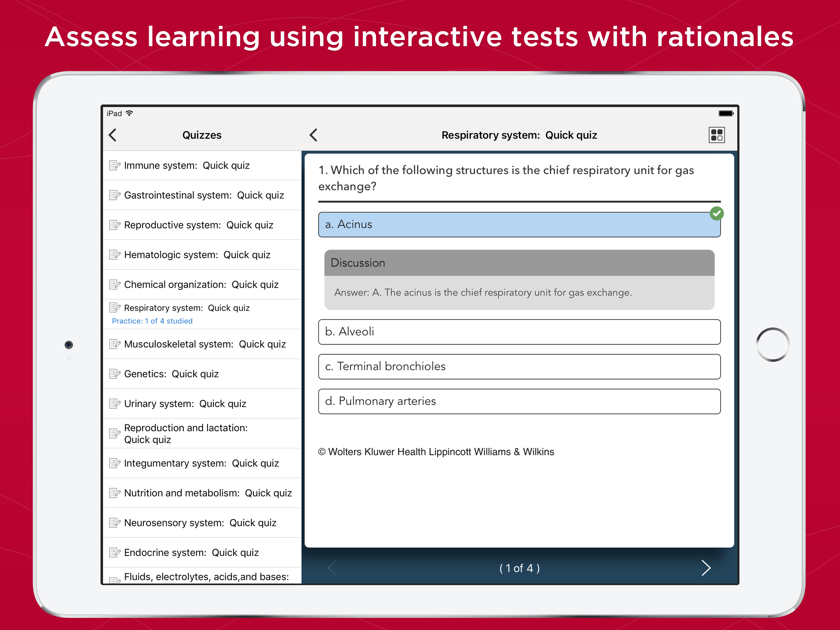Open Hematologic system Quick quiz
Image resolution: width=840 pixels, height=630 pixels.
click(197, 255)
